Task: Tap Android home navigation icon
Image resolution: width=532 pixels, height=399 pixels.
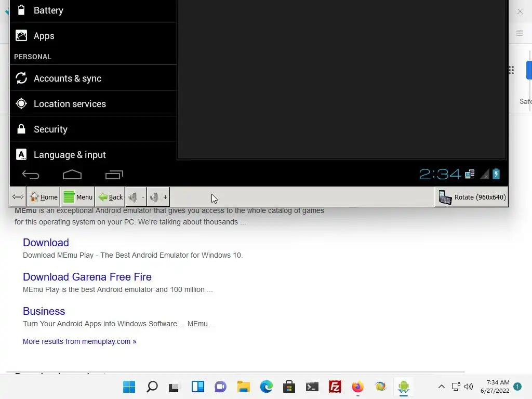Action: pos(72,175)
